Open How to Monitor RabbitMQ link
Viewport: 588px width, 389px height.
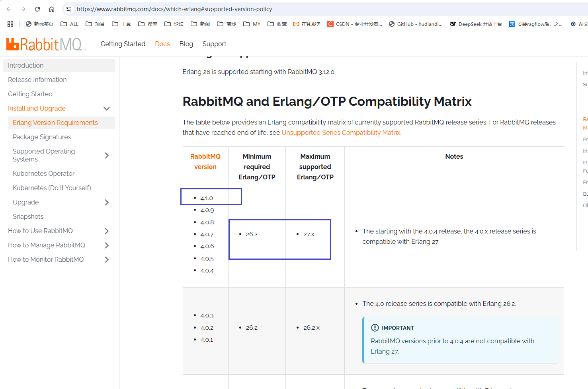click(46, 259)
